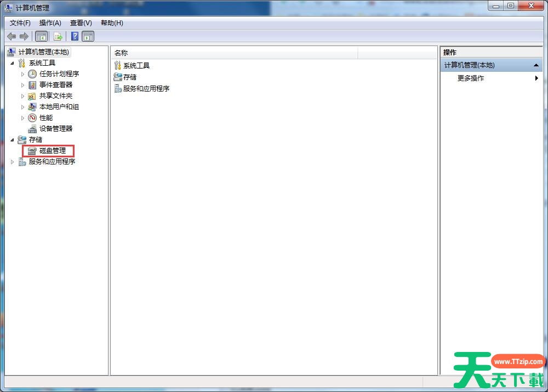Image resolution: width=548 pixels, height=392 pixels.
Task: Select 存储 text in center list
Action: [130, 77]
